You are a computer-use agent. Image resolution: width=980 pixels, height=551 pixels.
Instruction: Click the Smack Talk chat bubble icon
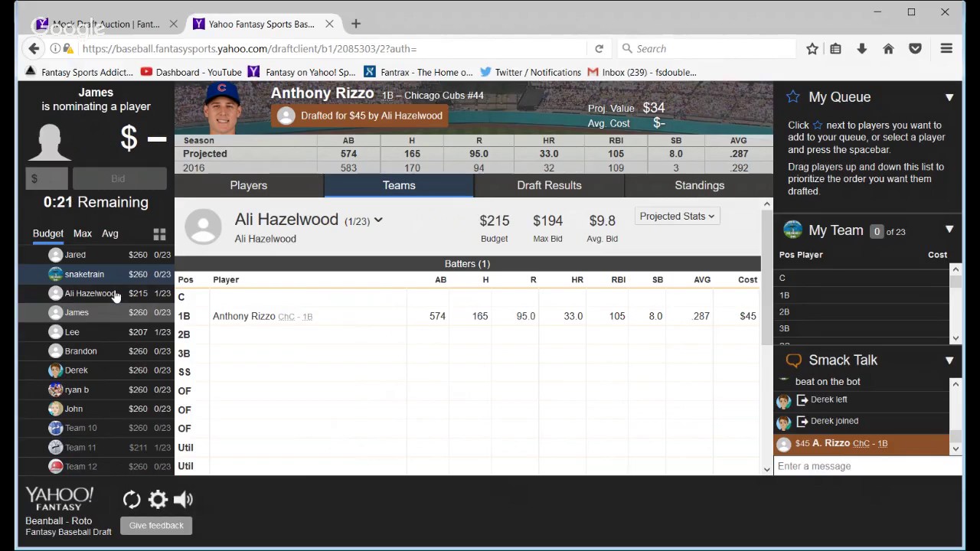(x=793, y=360)
